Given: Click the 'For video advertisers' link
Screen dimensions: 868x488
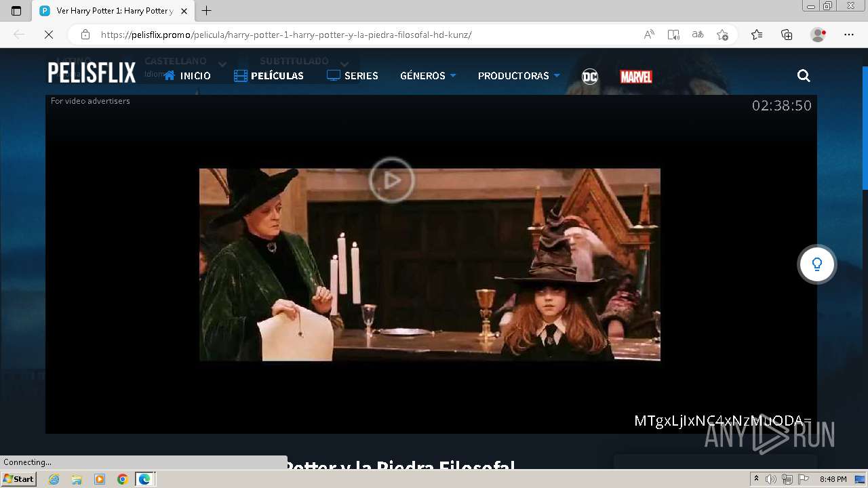Looking at the screenshot, I should [x=90, y=101].
